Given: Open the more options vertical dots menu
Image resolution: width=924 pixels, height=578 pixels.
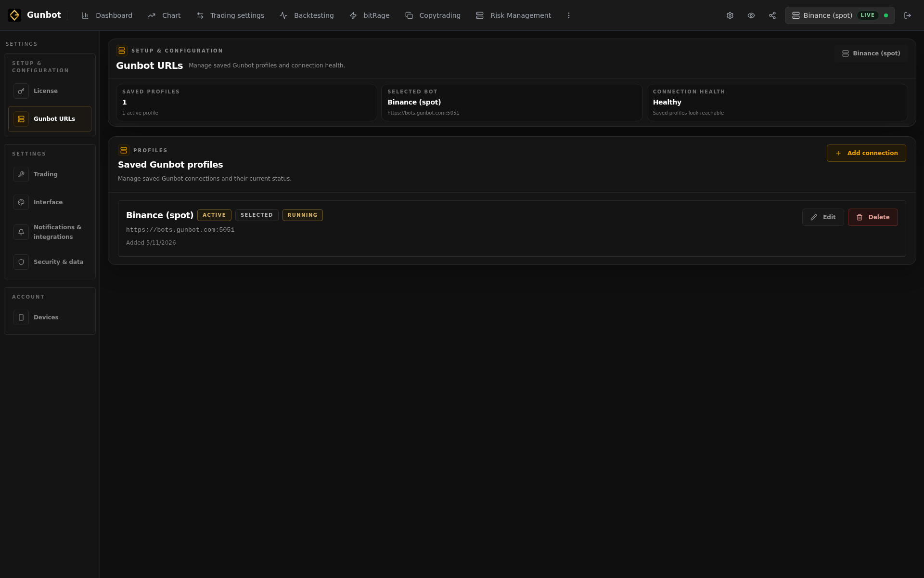Looking at the screenshot, I should [x=569, y=15].
